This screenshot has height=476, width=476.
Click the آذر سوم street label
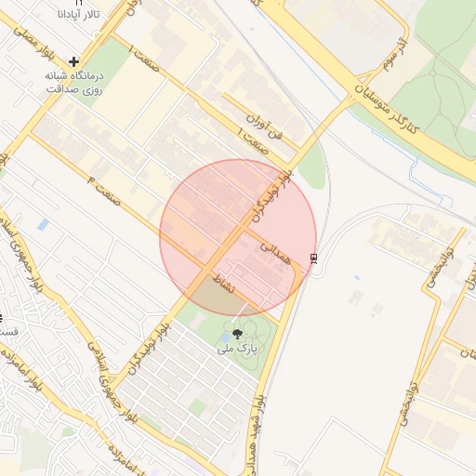coord(395,54)
